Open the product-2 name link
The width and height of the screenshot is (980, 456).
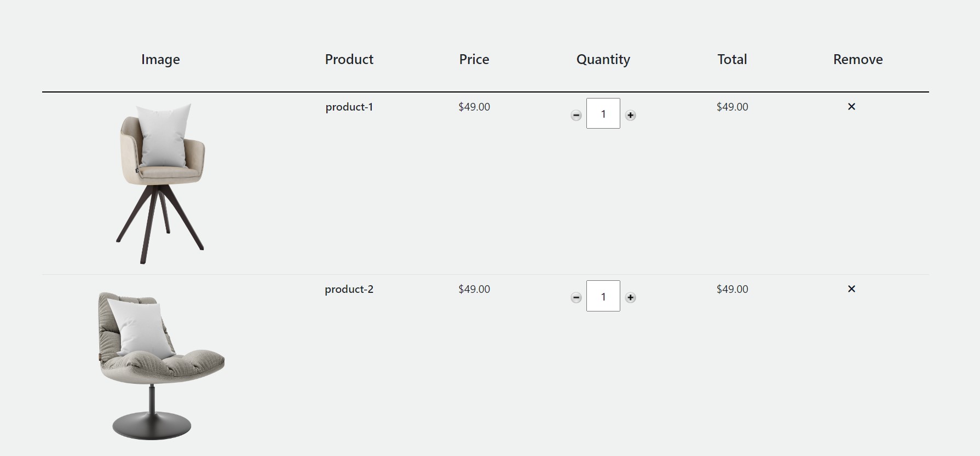click(349, 290)
